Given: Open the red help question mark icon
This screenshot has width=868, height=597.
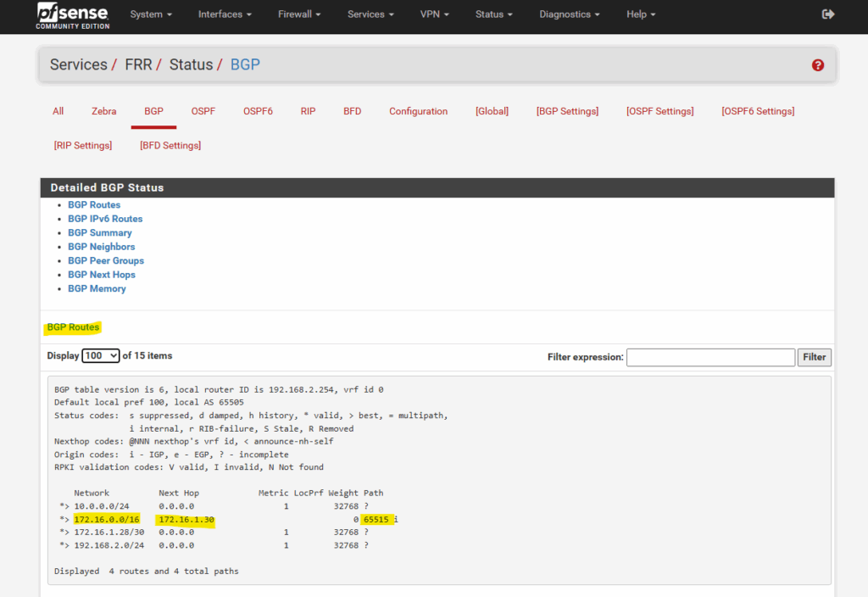Looking at the screenshot, I should [817, 65].
